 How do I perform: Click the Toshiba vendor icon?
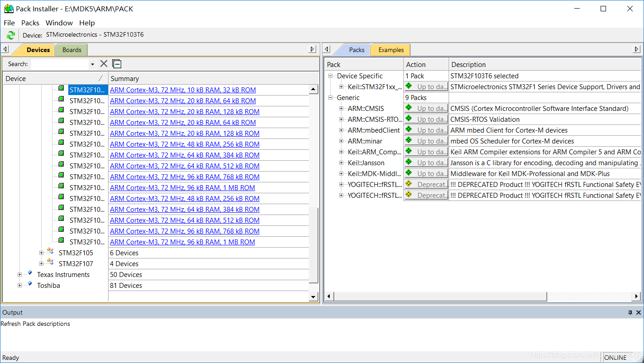(29, 283)
